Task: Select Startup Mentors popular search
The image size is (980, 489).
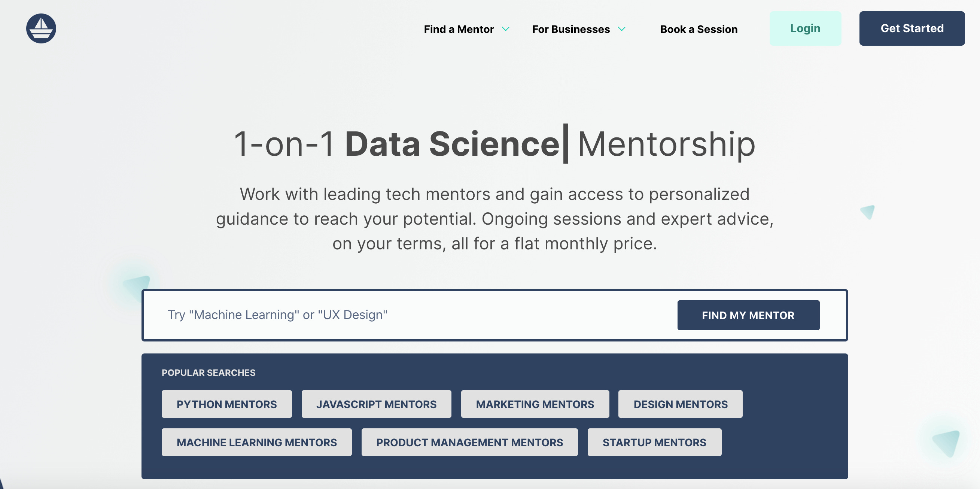Action: point(654,442)
